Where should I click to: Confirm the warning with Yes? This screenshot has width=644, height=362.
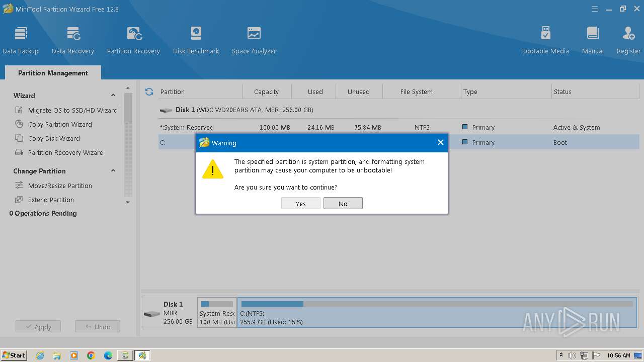tap(301, 204)
